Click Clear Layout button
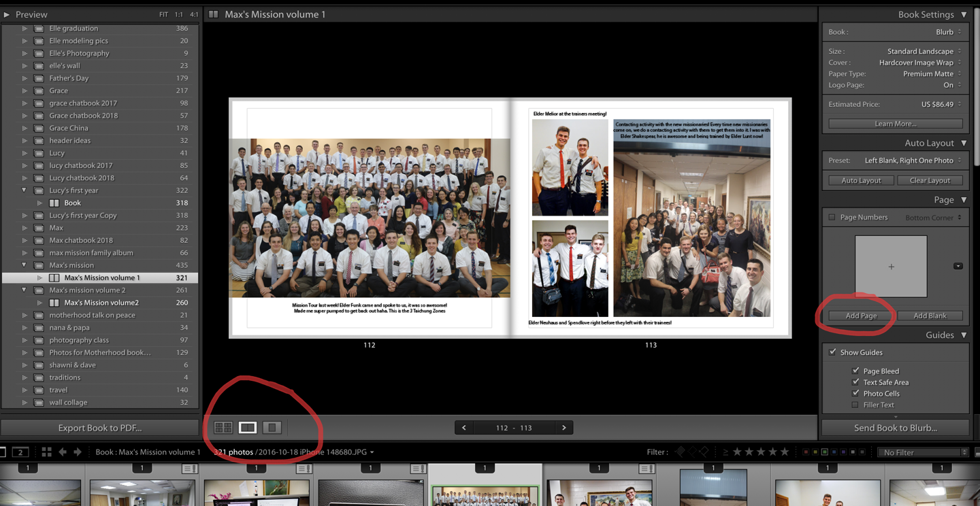The width and height of the screenshot is (980, 506). click(x=930, y=180)
